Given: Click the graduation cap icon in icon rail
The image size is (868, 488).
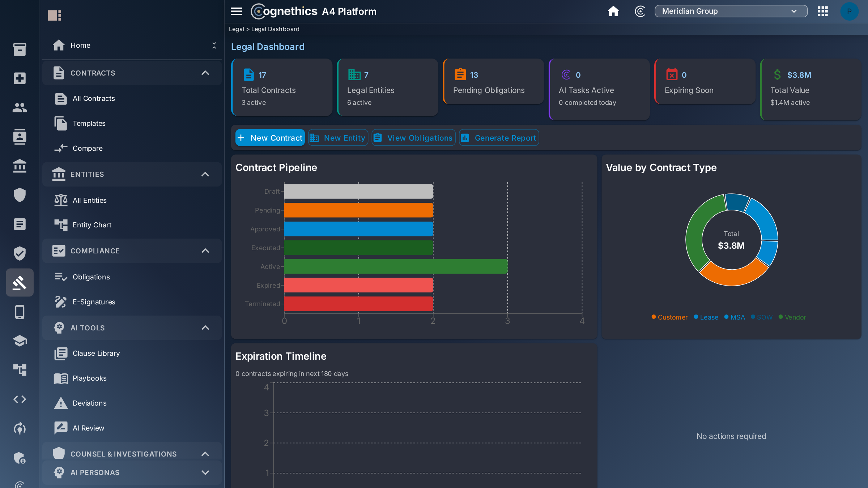Looking at the screenshot, I should click(20, 341).
